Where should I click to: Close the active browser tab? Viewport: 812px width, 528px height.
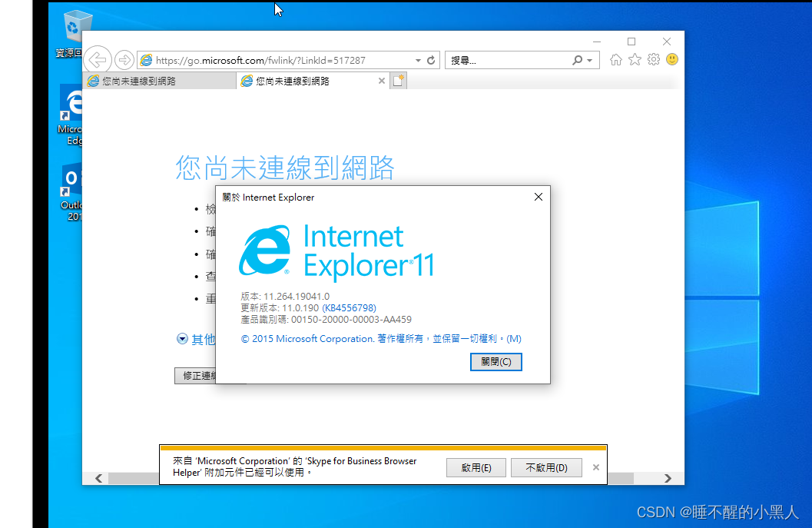point(382,81)
